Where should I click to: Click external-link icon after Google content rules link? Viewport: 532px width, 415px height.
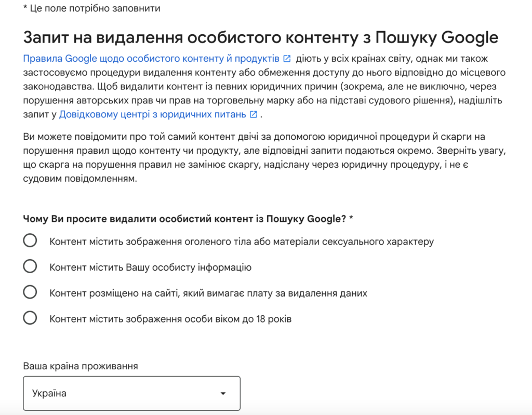click(287, 59)
